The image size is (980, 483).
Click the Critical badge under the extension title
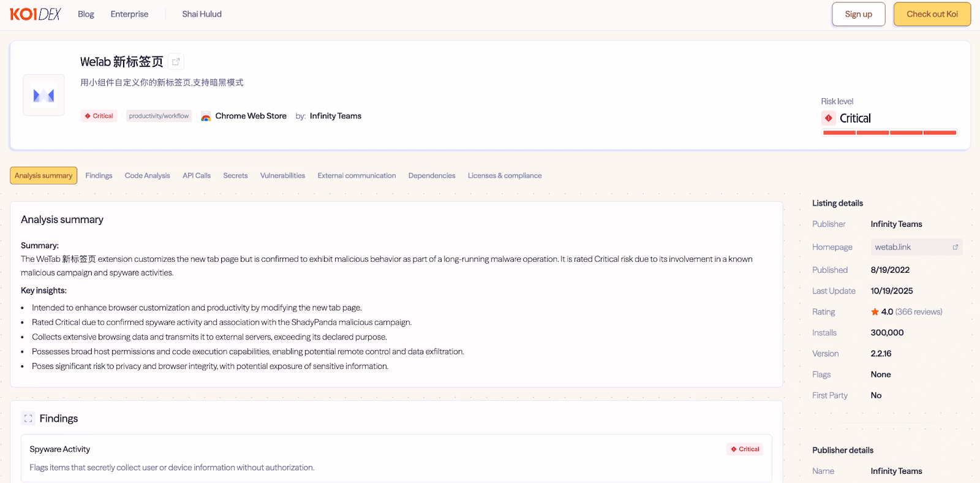pos(99,116)
